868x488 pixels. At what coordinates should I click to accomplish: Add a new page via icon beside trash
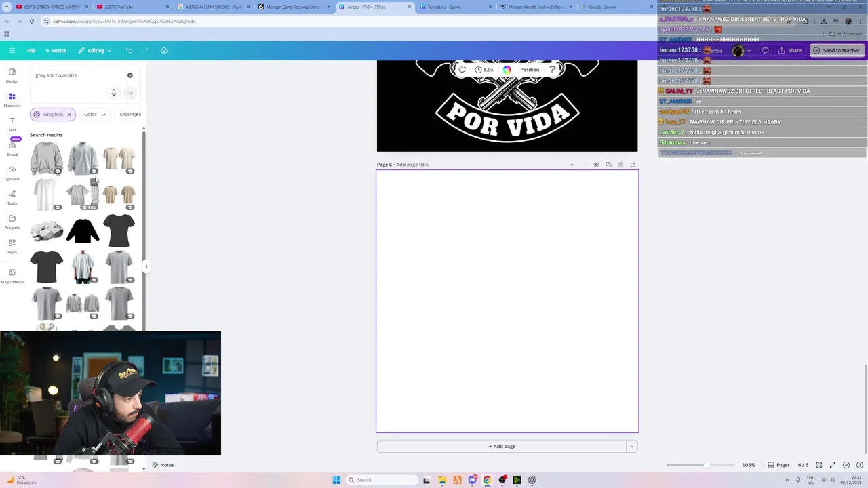pyautogui.click(x=633, y=165)
